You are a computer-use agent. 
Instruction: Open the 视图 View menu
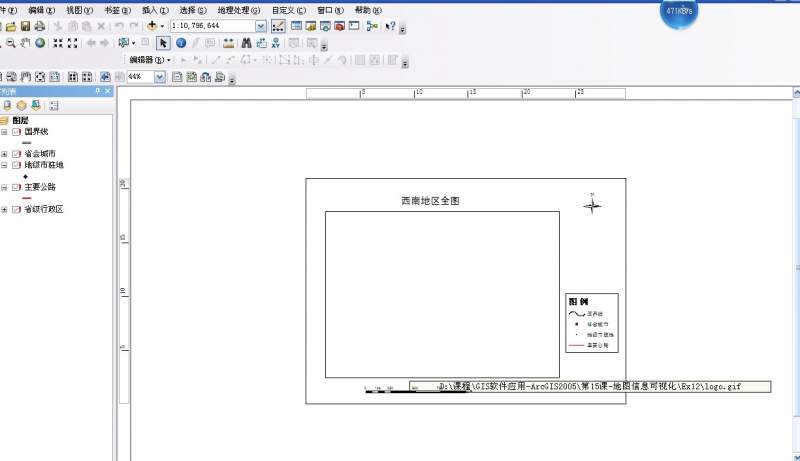[x=79, y=10]
